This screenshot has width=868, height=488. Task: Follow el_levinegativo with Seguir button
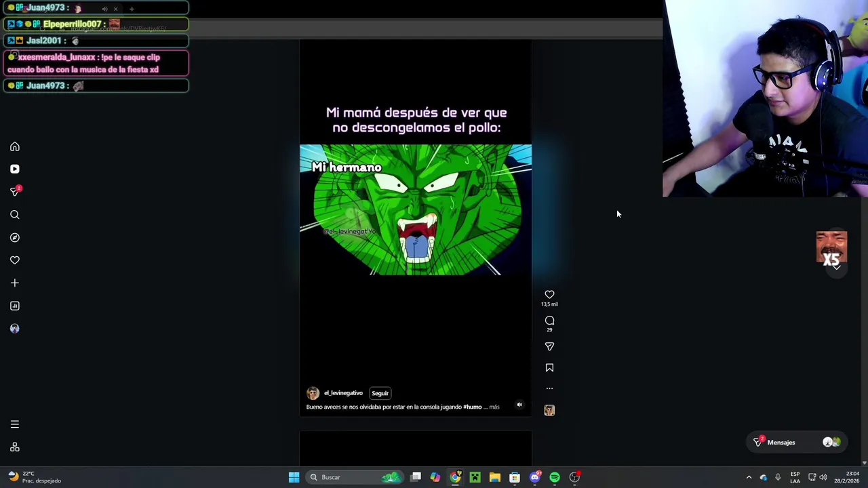[x=380, y=393]
